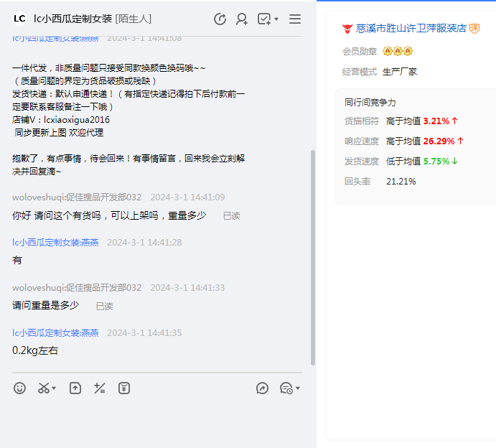Click the orange 保 guarantee badge
The height and width of the screenshot is (448, 496).
(x=474, y=29)
